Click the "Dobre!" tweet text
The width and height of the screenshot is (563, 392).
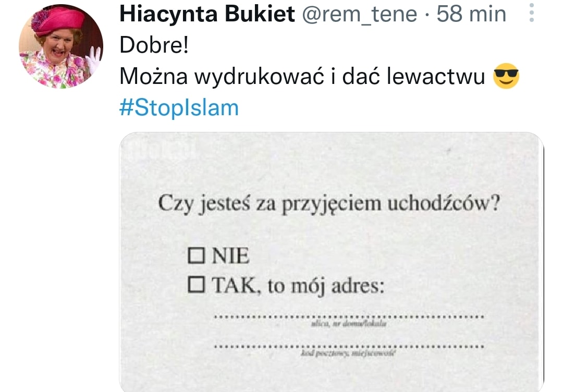(x=153, y=46)
